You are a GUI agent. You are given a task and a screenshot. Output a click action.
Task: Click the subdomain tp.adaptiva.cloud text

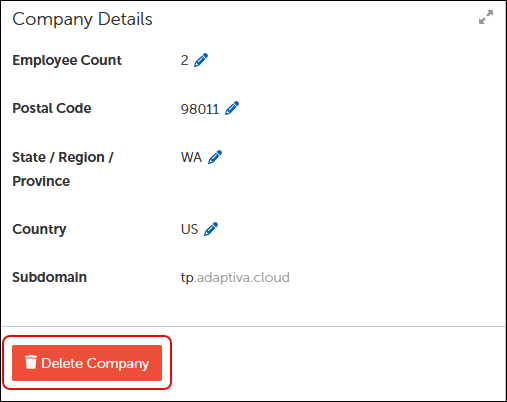[235, 278]
